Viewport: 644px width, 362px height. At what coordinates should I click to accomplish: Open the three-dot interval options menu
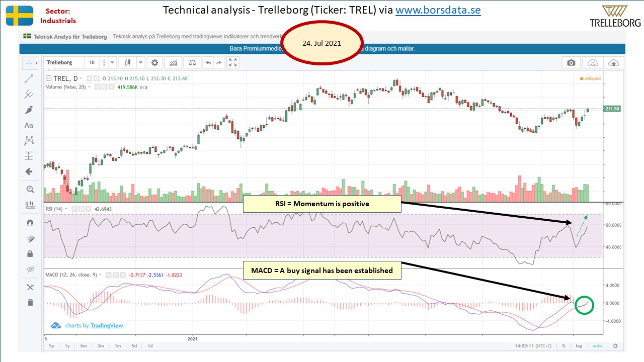pyautogui.click(x=104, y=63)
